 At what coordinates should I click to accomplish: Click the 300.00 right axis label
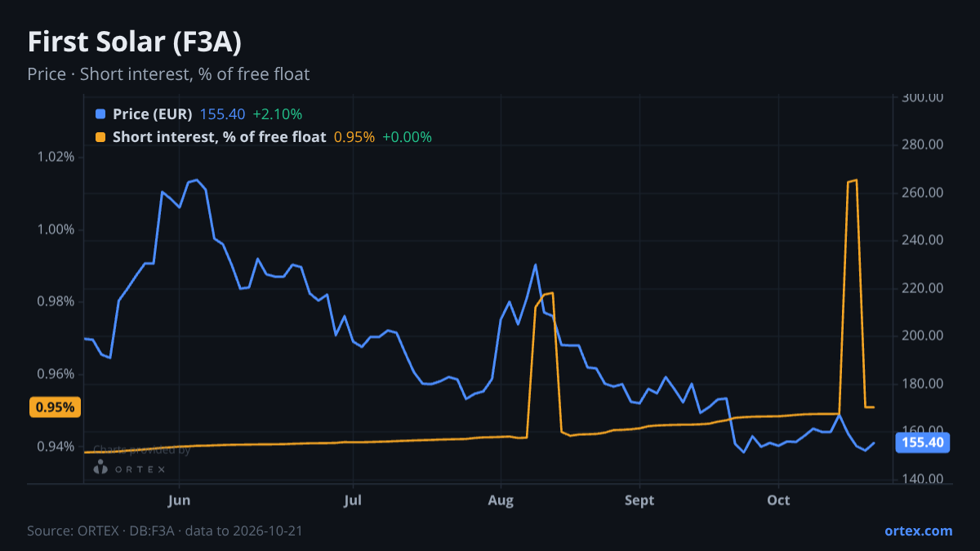coord(924,97)
